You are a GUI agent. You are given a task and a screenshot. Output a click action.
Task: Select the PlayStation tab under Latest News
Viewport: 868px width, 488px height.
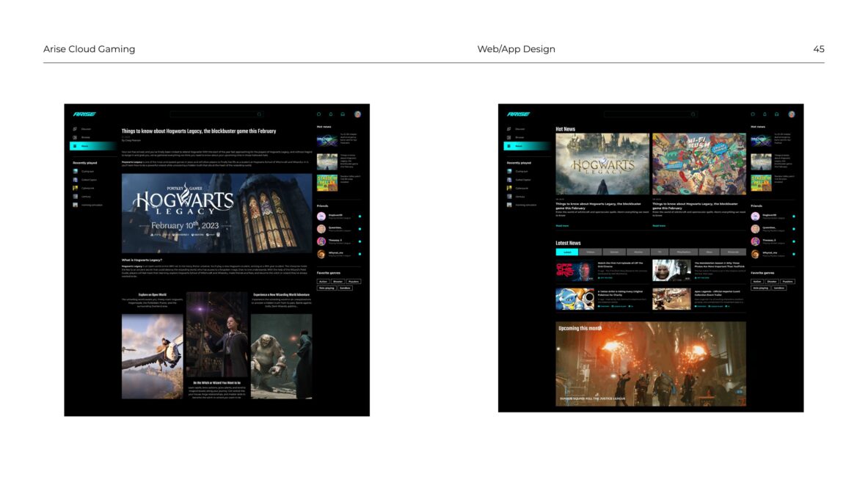pyautogui.click(x=684, y=252)
